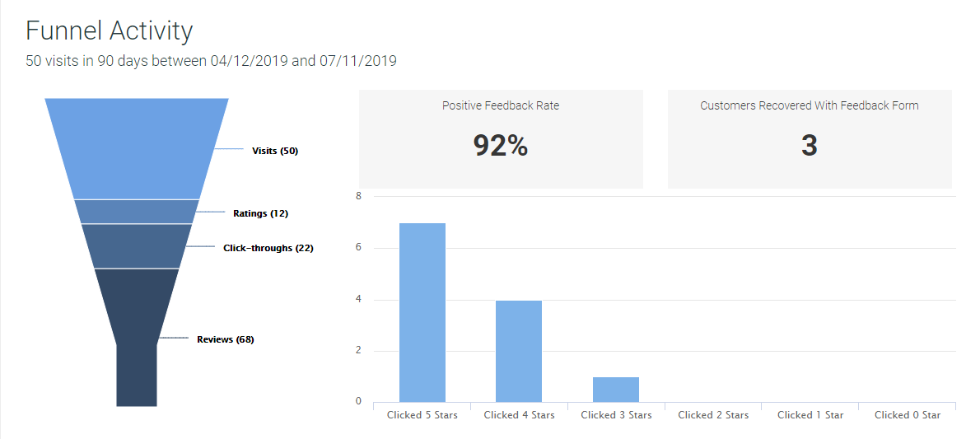Click the Clicked 3 Stars bar
Image resolution: width=980 pixels, height=439 pixels.
pyautogui.click(x=616, y=390)
